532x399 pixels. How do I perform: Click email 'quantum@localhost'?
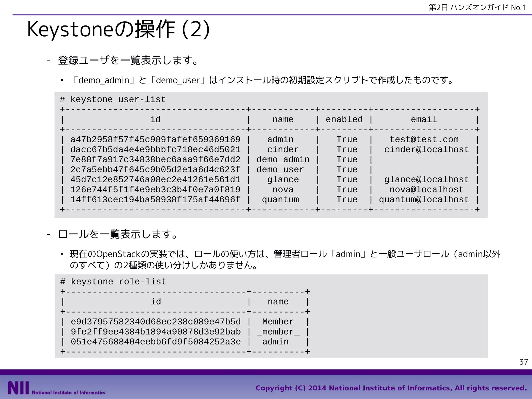click(424, 199)
